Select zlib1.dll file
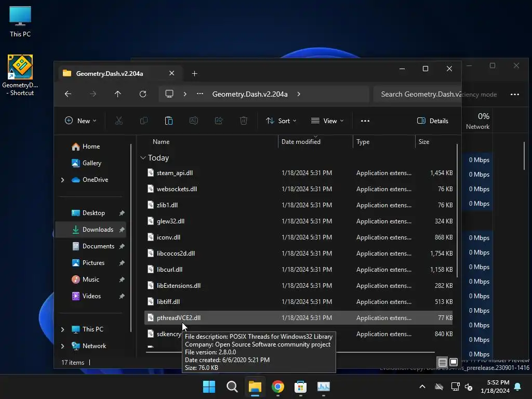Viewport: 532px width, 399px height. coord(299,205)
